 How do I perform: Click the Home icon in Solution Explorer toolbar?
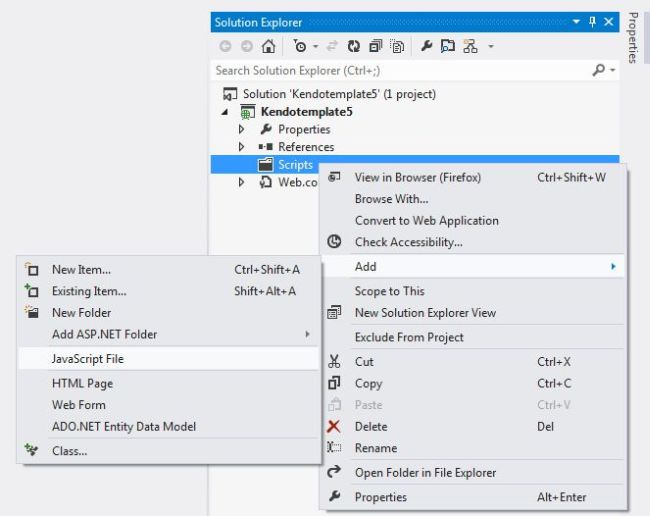click(x=268, y=46)
